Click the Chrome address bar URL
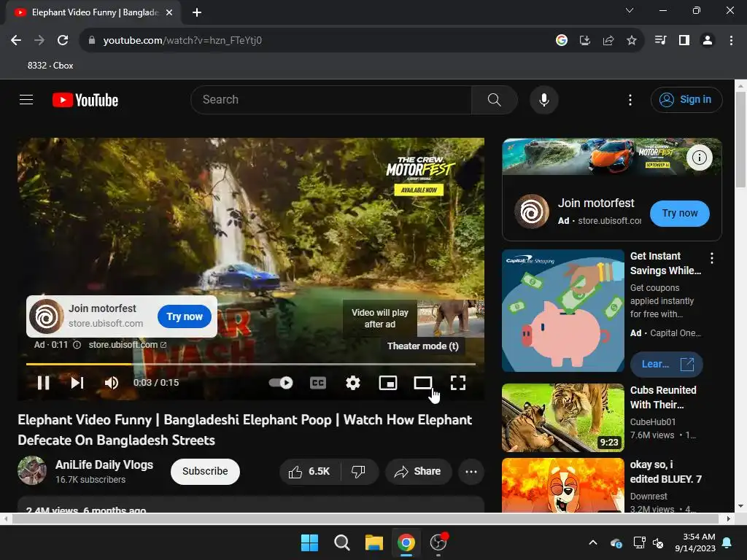This screenshot has width=747, height=560. click(x=182, y=41)
